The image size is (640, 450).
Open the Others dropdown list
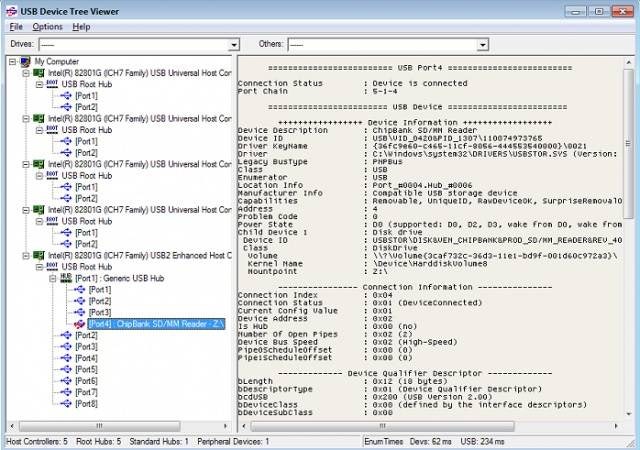tap(483, 45)
